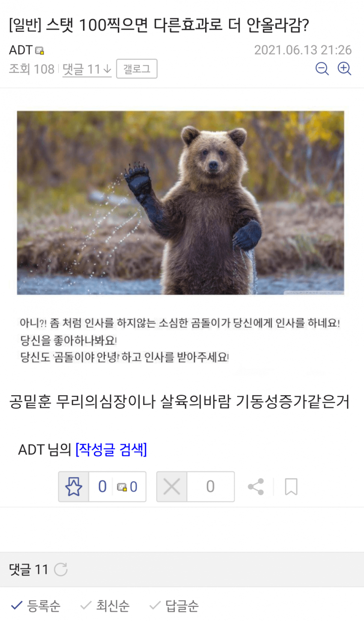Select 등록순 comment sort option
Screen dimensions: 364x621
point(36,606)
